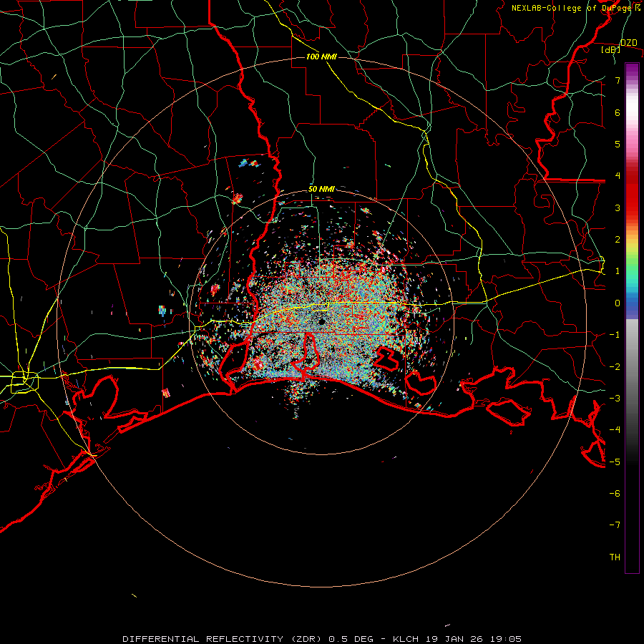This screenshot has height=644, width=644.
Task: Click the -6 dB scale value
Action: 615,494
